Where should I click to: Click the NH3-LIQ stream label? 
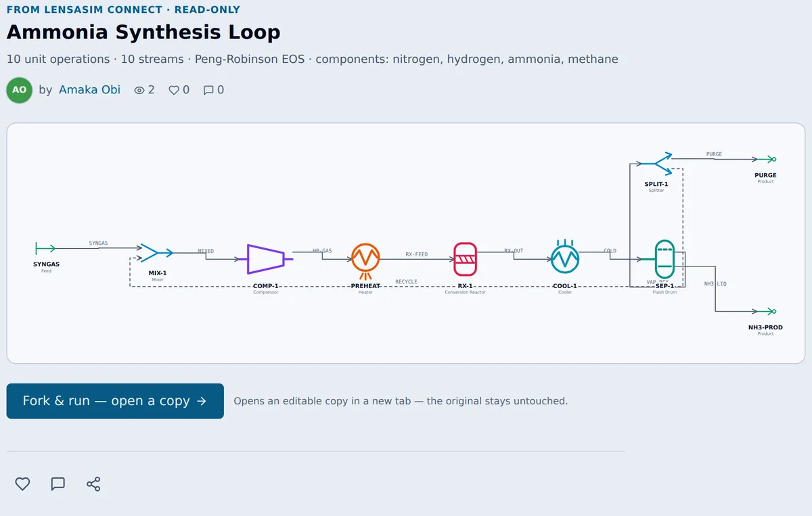pos(715,283)
